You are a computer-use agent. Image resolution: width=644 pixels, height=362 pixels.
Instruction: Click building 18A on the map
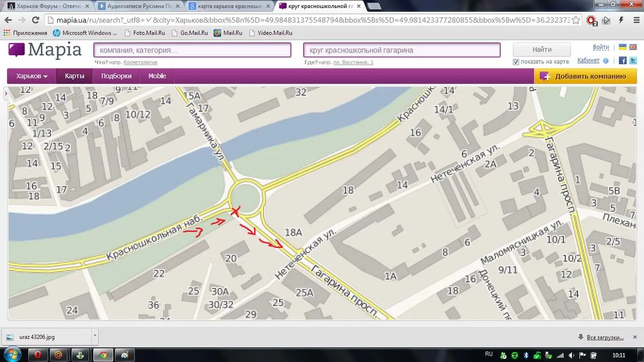tap(294, 232)
